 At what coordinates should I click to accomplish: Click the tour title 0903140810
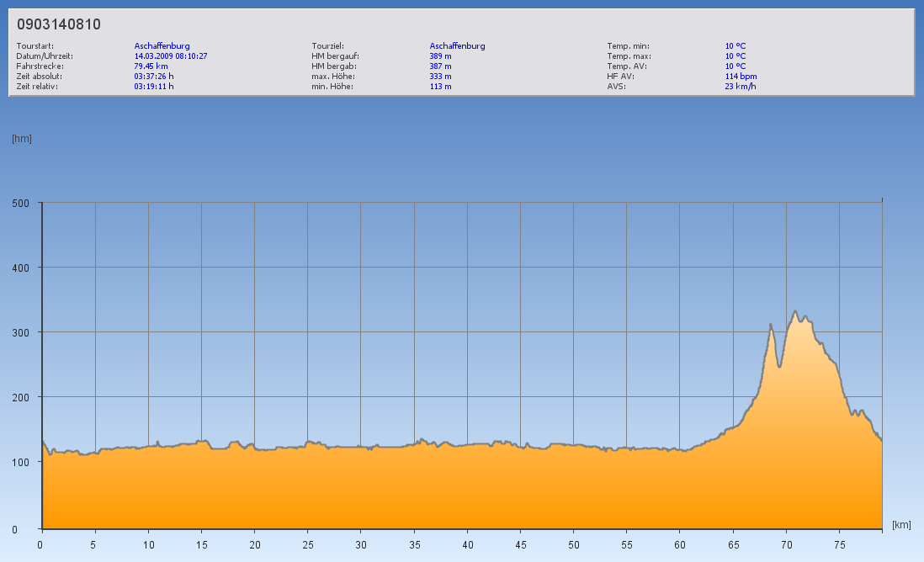[59, 24]
